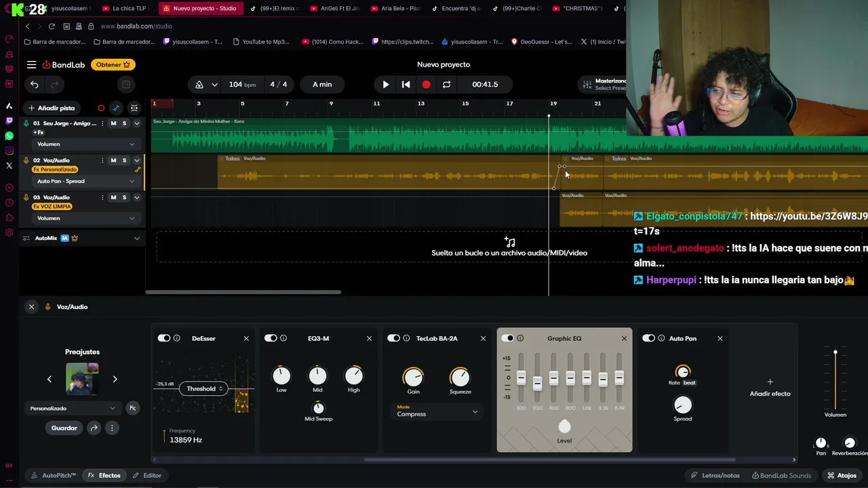
Task: Close the Voz/Audio effects panel with X
Action: click(31, 307)
